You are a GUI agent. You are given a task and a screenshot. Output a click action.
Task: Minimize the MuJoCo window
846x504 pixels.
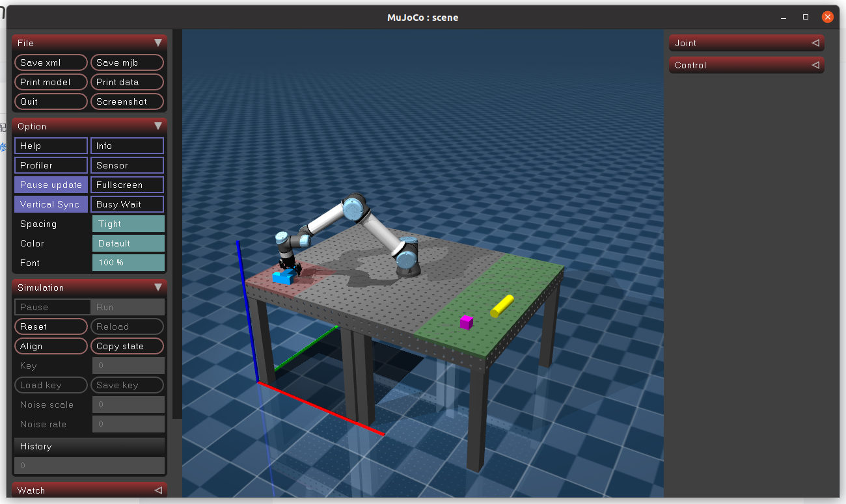pos(784,17)
